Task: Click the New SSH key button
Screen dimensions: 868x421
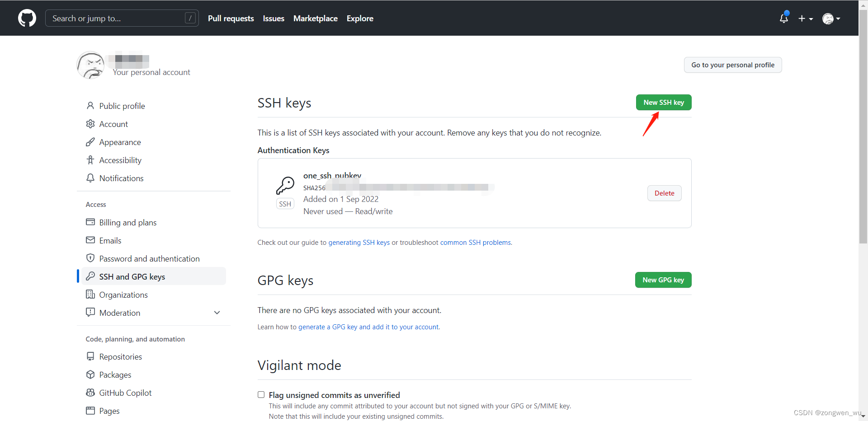Action: tap(664, 103)
